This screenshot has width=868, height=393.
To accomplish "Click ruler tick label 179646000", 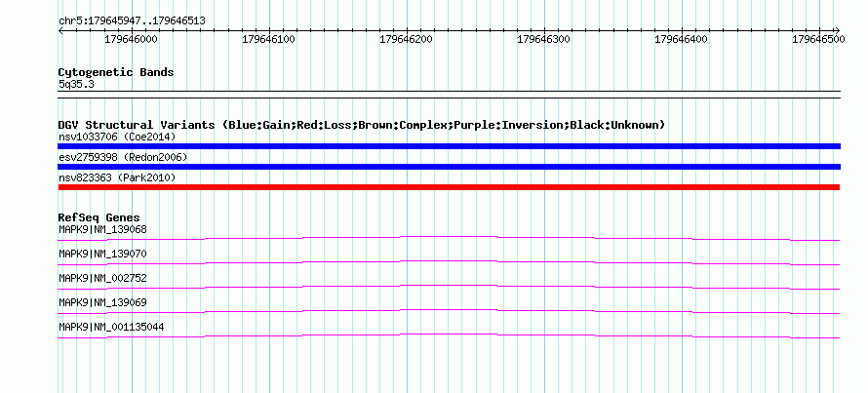I will coord(132,40).
